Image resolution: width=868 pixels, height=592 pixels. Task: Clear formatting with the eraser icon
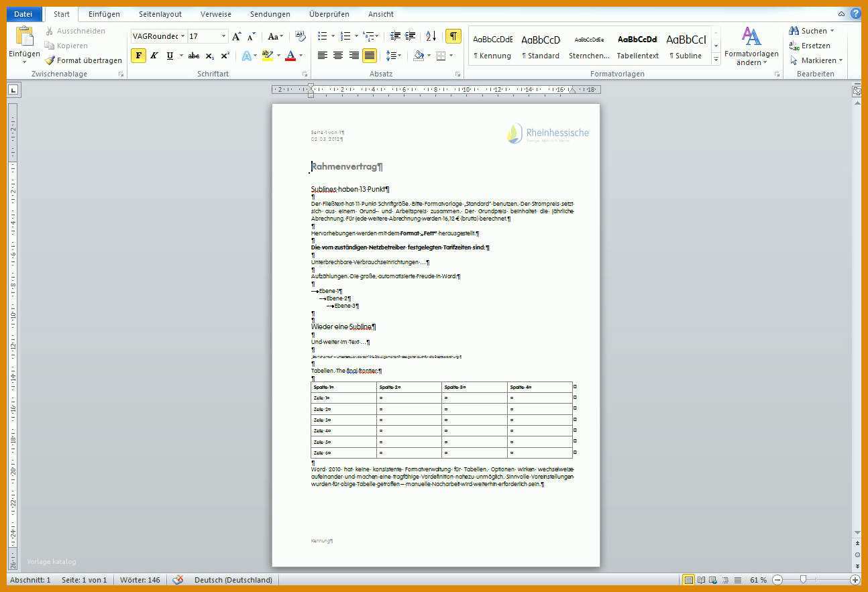(x=301, y=36)
